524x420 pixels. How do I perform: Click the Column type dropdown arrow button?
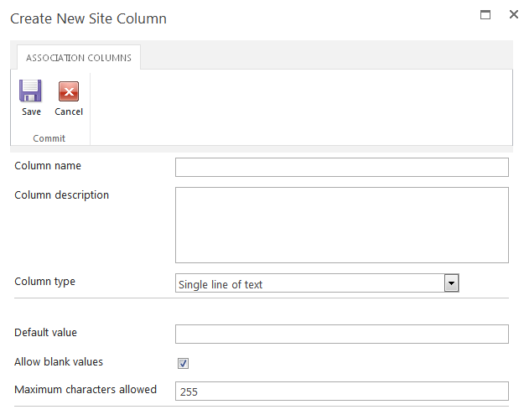[x=451, y=283]
